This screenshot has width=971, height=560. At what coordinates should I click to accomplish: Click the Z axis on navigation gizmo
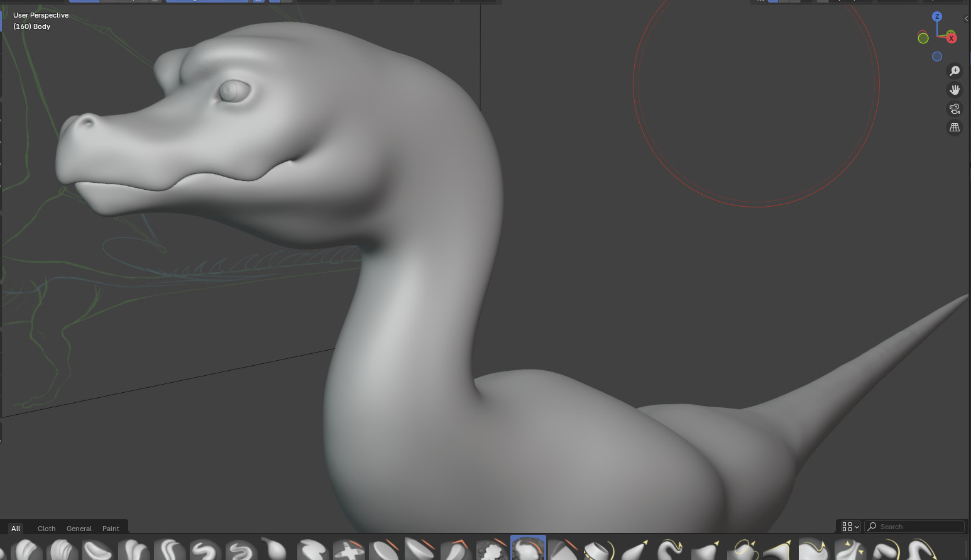(x=937, y=16)
